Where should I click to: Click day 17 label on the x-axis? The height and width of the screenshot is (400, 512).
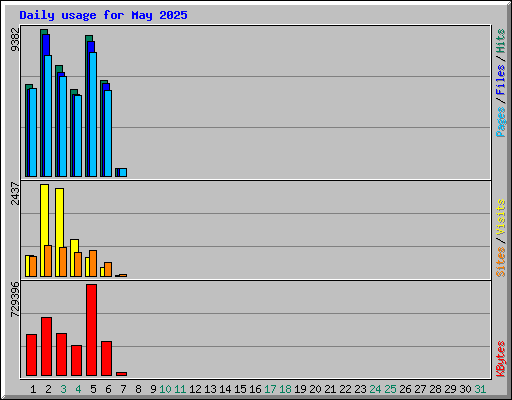(270, 389)
